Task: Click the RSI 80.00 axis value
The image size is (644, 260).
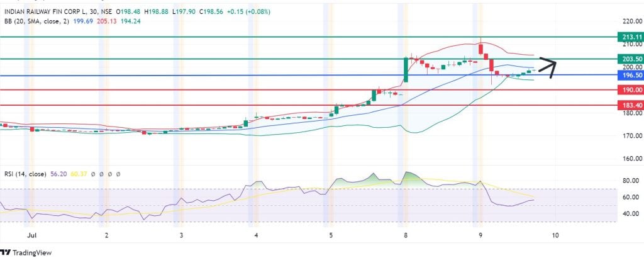Action: click(631, 181)
